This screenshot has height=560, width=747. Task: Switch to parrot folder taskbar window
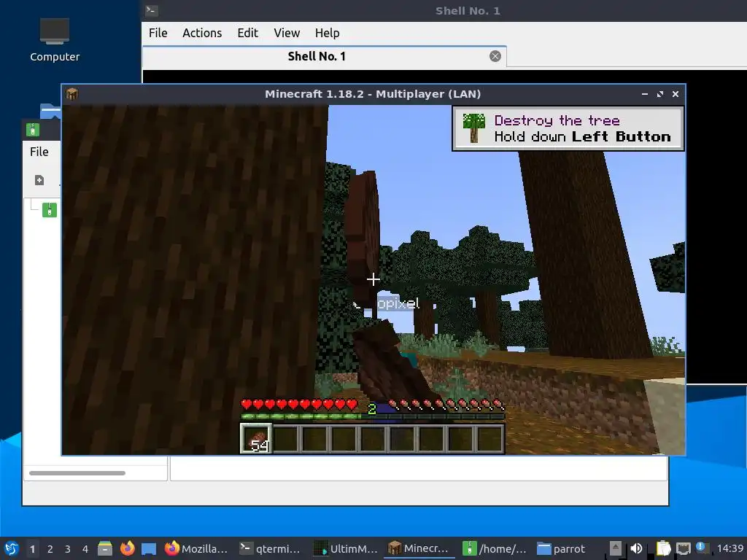point(562,548)
